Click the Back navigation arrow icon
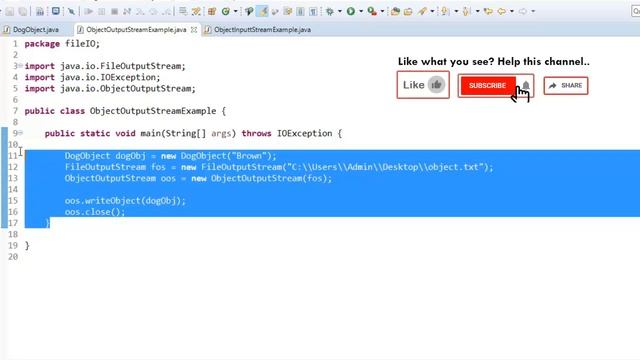This screenshot has height=360, width=640. (x=502, y=11)
